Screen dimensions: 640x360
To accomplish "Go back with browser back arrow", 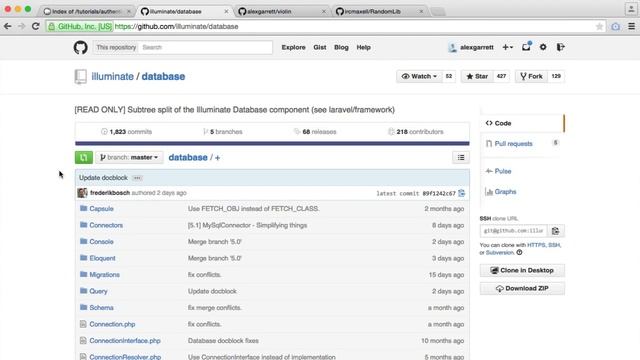I will click(x=8, y=27).
